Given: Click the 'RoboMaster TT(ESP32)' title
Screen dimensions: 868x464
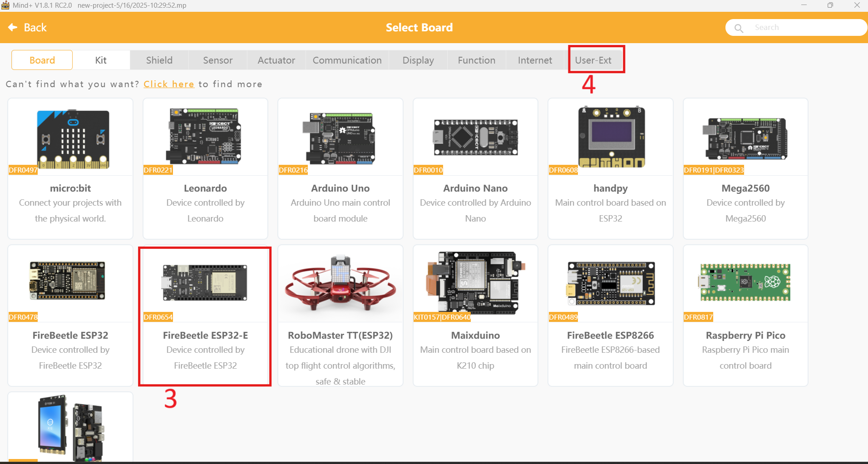Looking at the screenshot, I should [340, 336].
